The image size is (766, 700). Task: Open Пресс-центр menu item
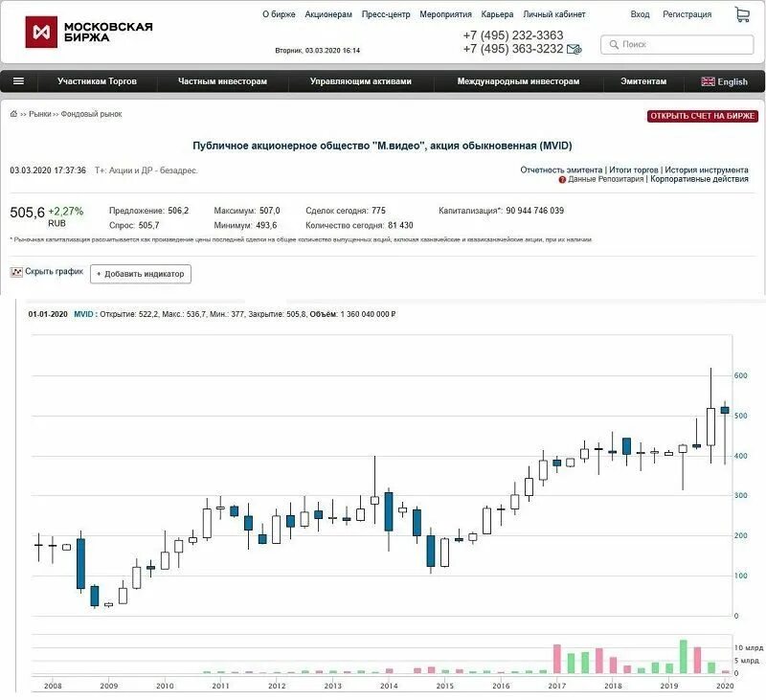pos(386,14)
